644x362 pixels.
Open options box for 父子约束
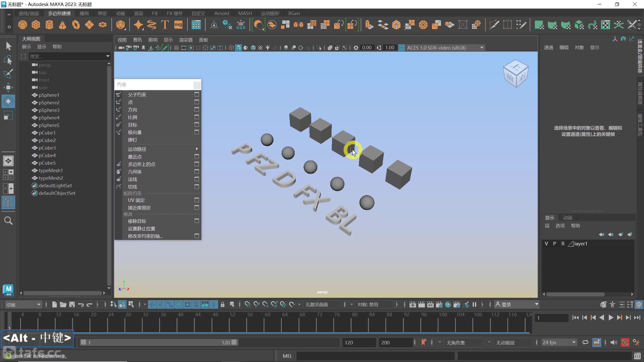point(197,94)
